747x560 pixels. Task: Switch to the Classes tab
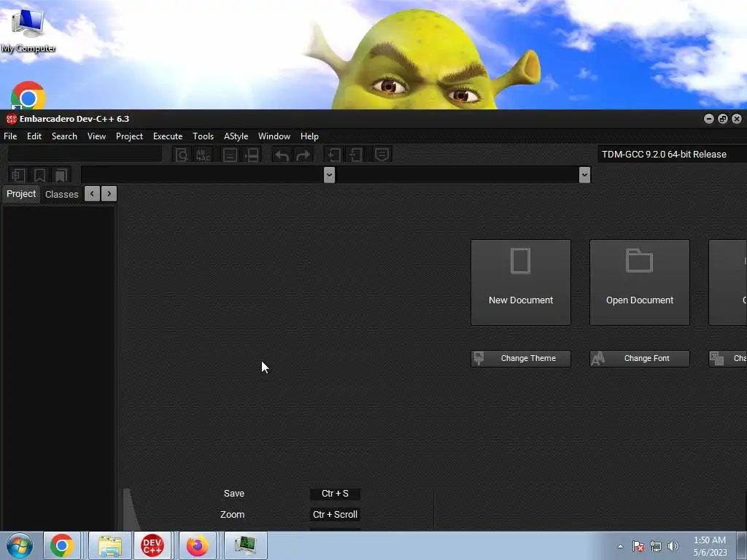[61, 194]
